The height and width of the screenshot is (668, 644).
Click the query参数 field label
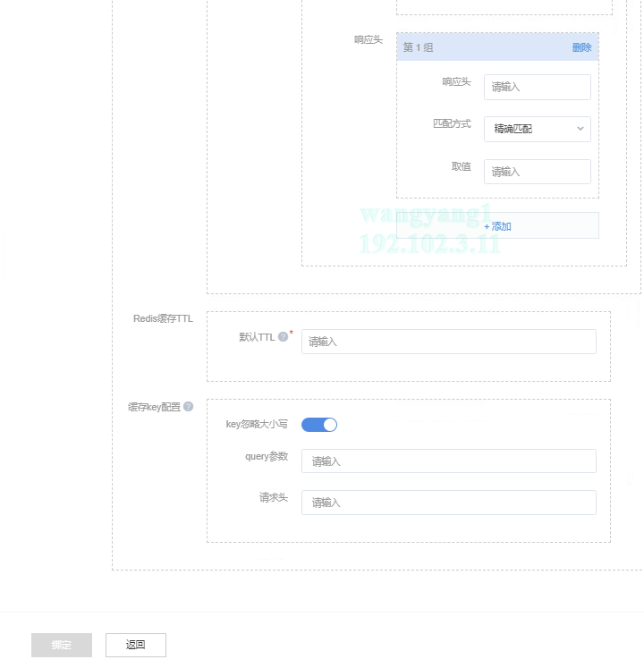coord(267,456)
